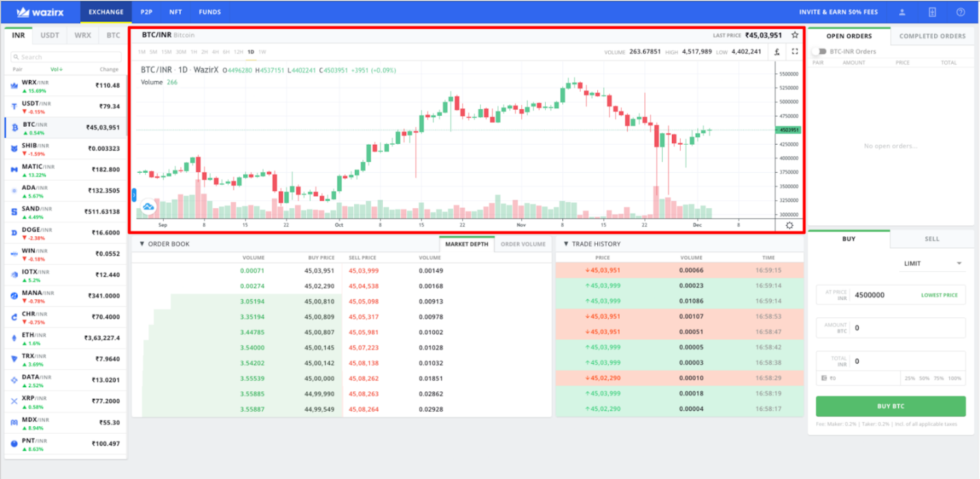Select the BUY tab
Screen dimensions: 980x479
[x=849, y=239]
